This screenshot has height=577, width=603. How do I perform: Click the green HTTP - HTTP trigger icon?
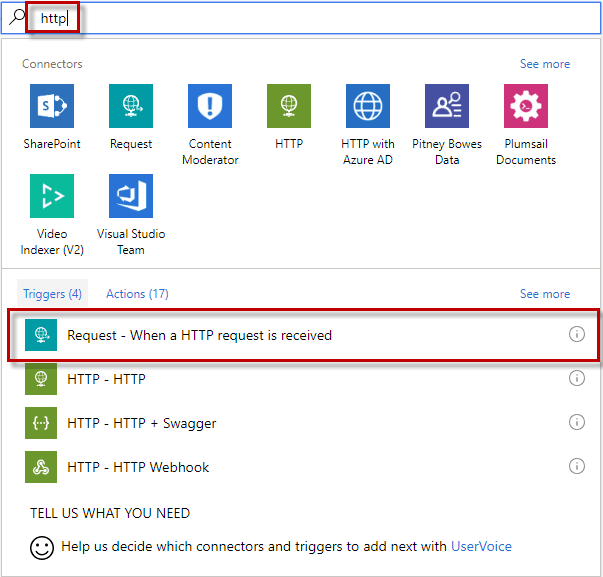pyautogui.click(x=41, y=379)
